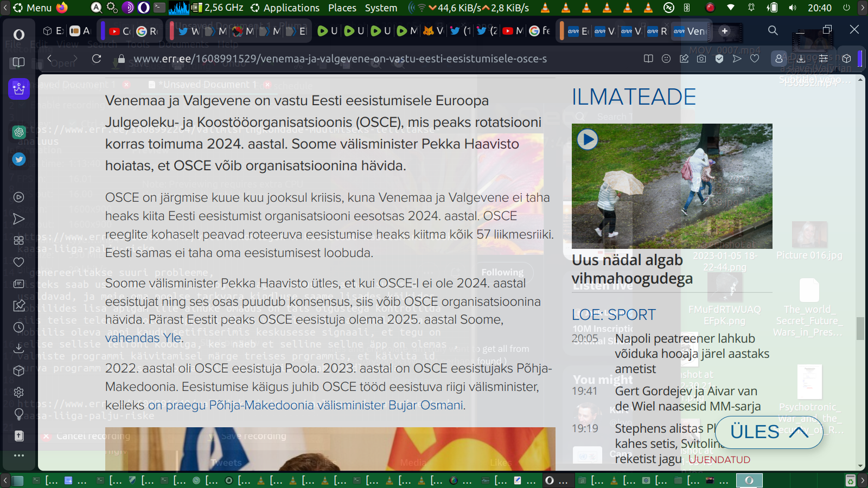868x488 pixels.
Task: Select the Google 'fe' tab
Action: (x=540, y=31)
